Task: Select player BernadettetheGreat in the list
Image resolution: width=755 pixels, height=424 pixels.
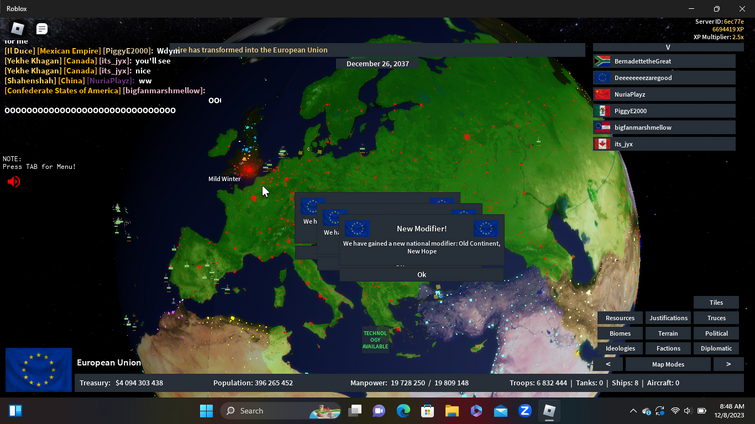Action: 664,61
